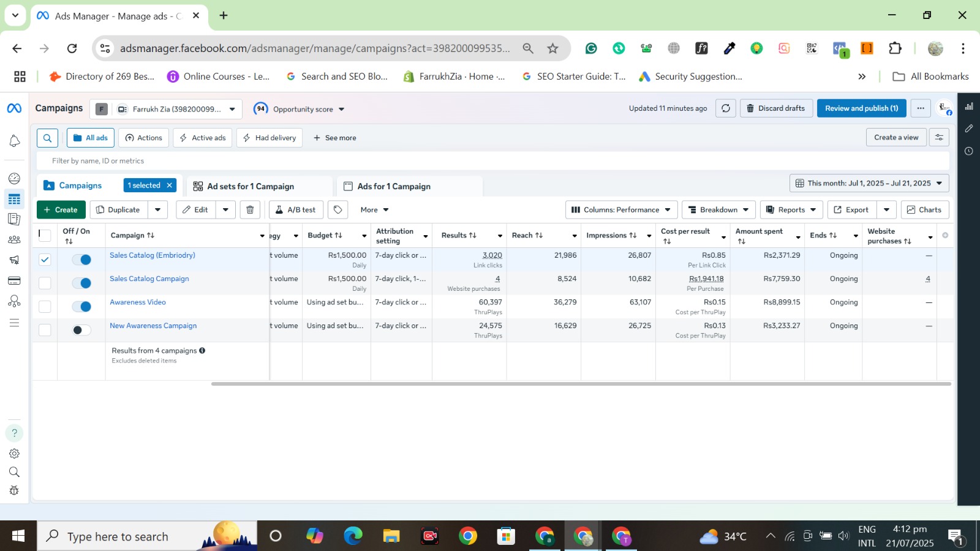Viewport: 980px width, 551px height.
Task: Open the Campaigns table view sidebar icon
Action: pos(14,199)
